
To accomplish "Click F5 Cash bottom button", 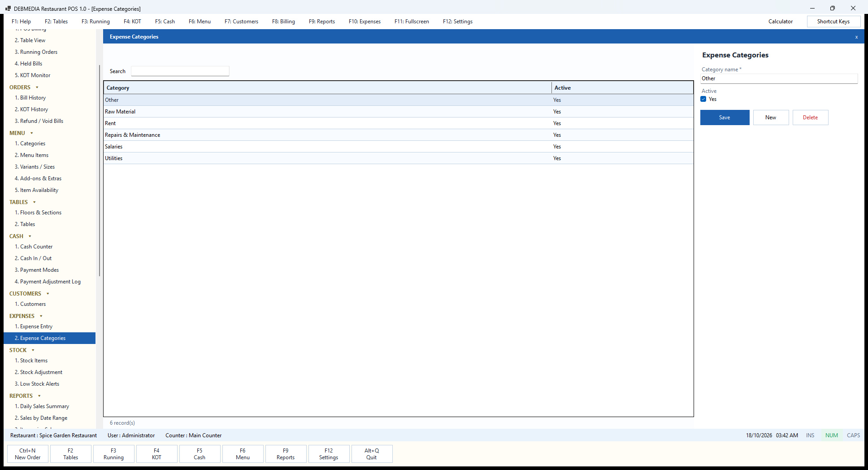I will click(200, 454).
